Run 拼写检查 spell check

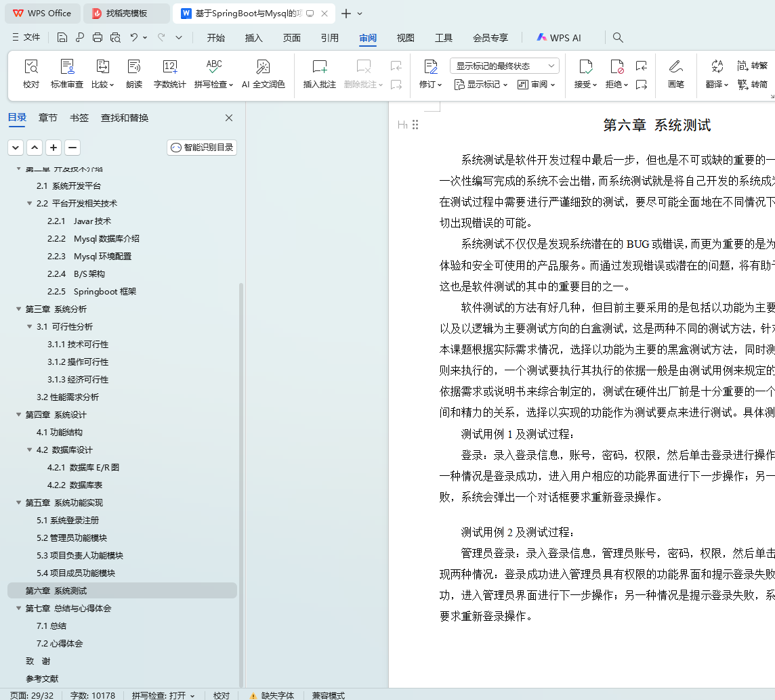(213, 74)
